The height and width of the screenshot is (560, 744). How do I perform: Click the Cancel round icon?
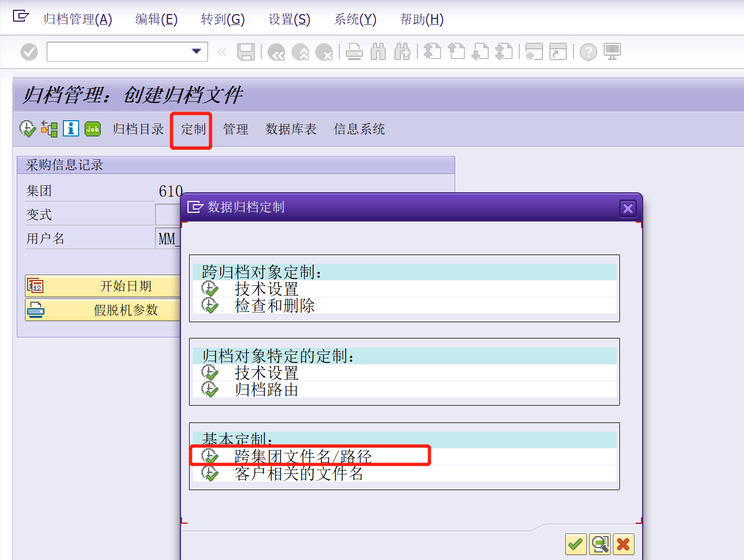point(324,52)
